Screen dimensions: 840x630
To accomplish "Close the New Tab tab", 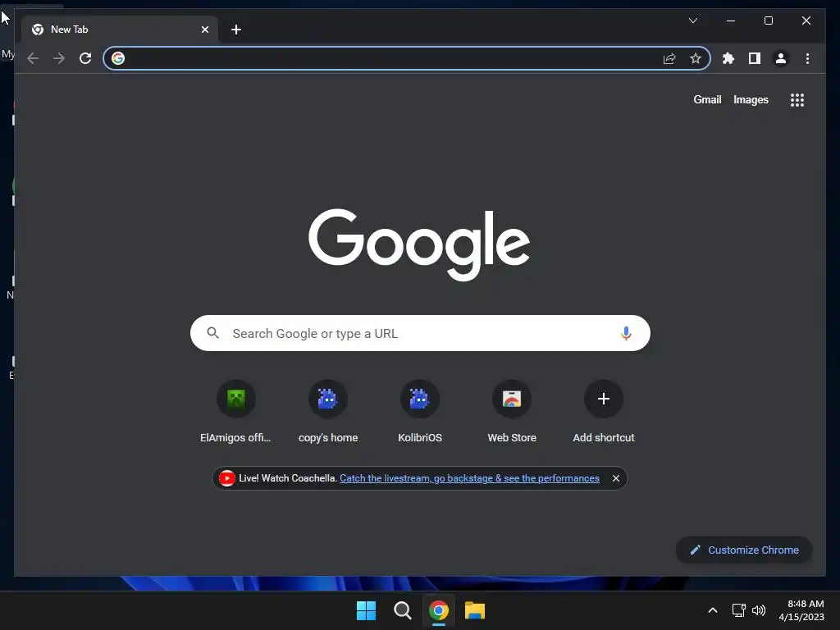I will click(x=204, y=30).
